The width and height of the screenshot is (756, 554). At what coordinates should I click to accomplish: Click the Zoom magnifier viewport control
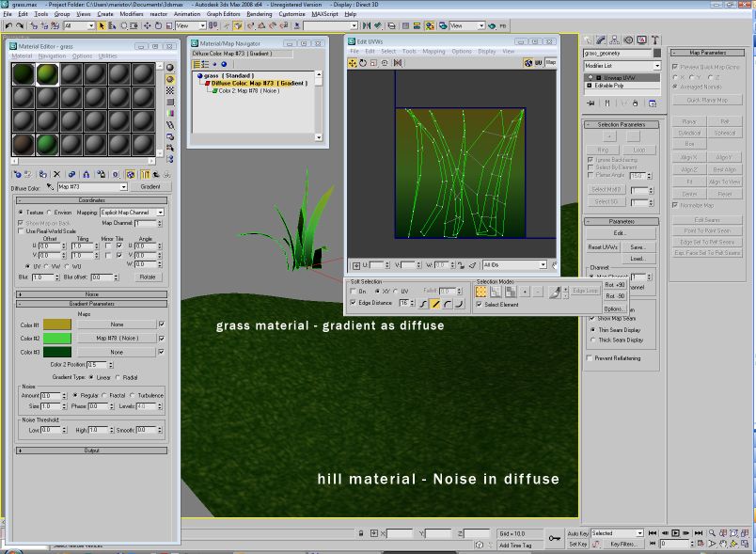click(712, 533)
